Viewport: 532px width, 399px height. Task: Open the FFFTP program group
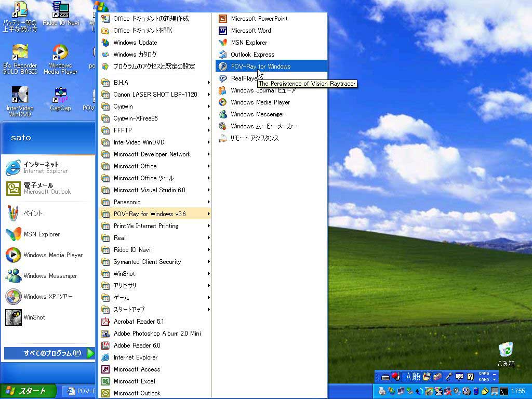(155, 130)
